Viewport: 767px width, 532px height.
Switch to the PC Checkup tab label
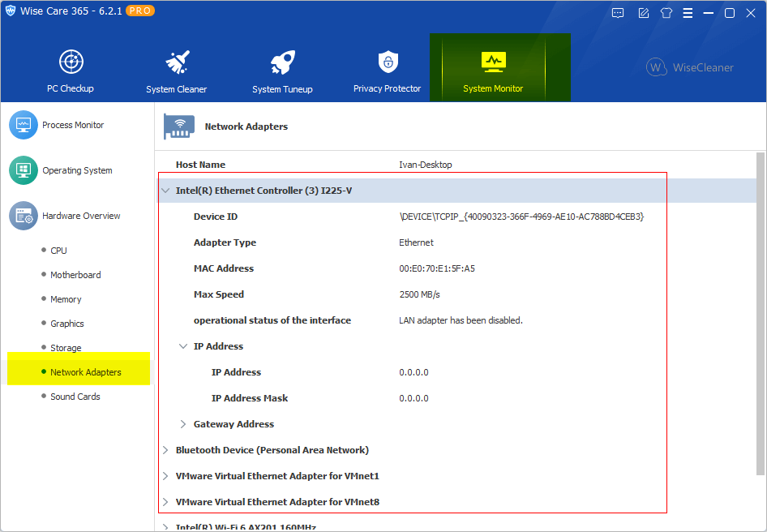tap(71, 88)
